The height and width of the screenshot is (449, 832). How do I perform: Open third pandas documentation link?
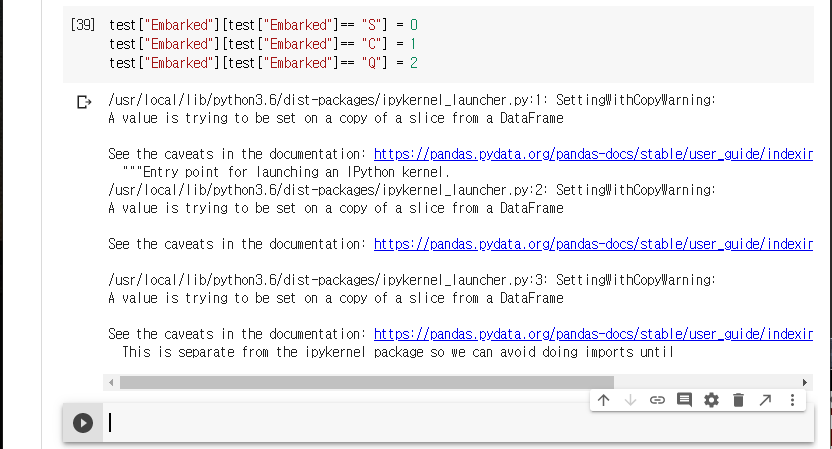(590, 334)
